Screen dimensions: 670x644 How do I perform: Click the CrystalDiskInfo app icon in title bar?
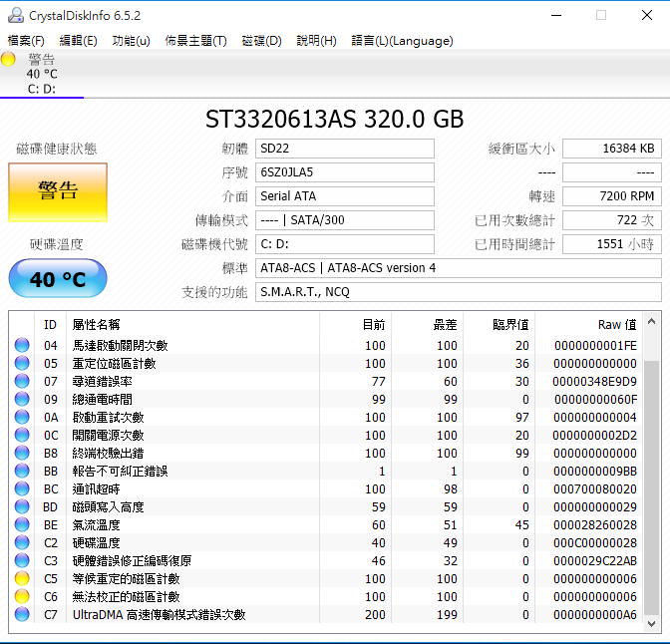(x=16, y=15)
